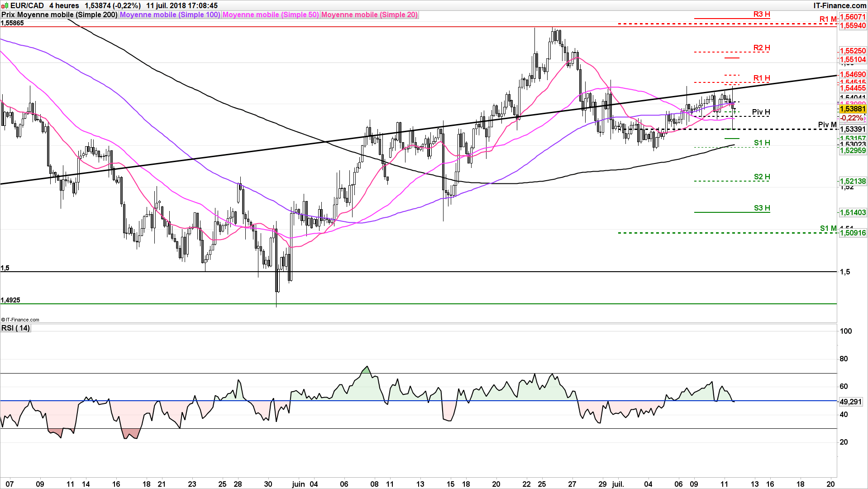Click the 1,52138 price axis label

pos(853,182)
